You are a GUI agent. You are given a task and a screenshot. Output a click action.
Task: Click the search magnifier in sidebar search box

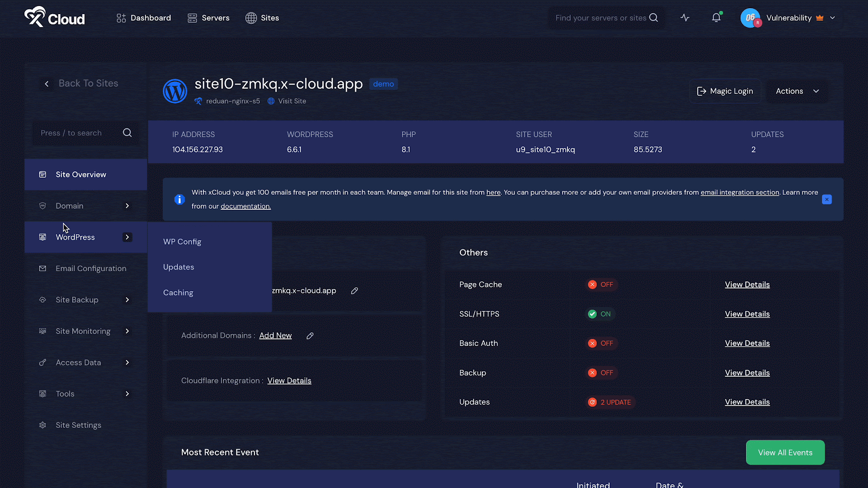pos(127,133)
